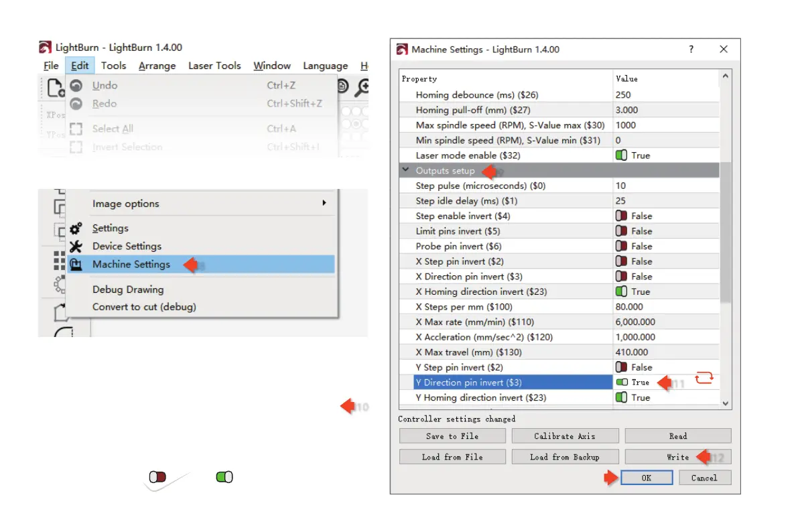This screenshot has width=798, height=532.
Task: Open Machine Settings from the menu
Action: pyautogui.click(x=201, y=264)
